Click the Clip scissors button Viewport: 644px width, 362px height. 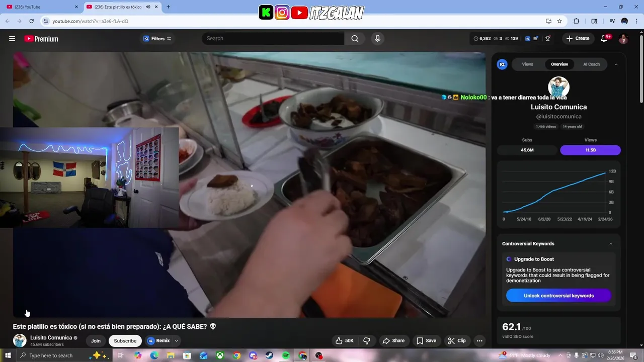tap(456, 341)
